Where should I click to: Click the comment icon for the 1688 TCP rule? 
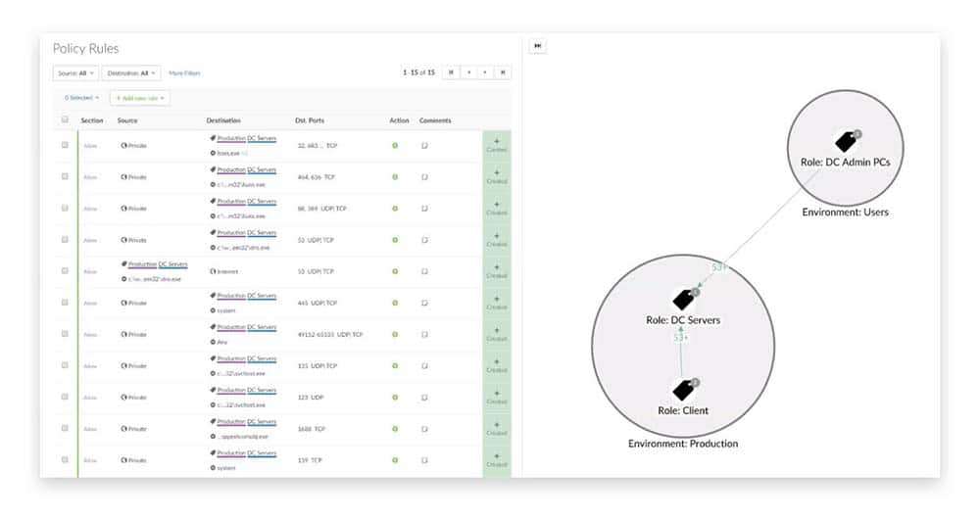coord(424,428)
